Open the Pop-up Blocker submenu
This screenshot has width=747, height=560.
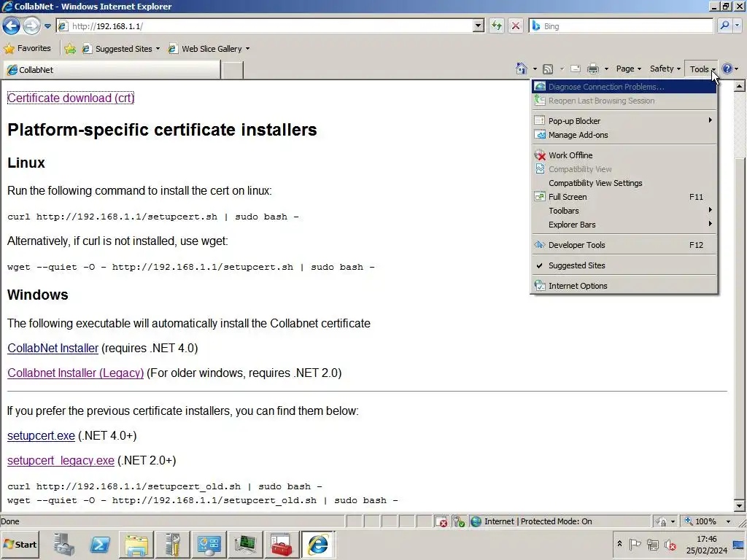point(624,121)
